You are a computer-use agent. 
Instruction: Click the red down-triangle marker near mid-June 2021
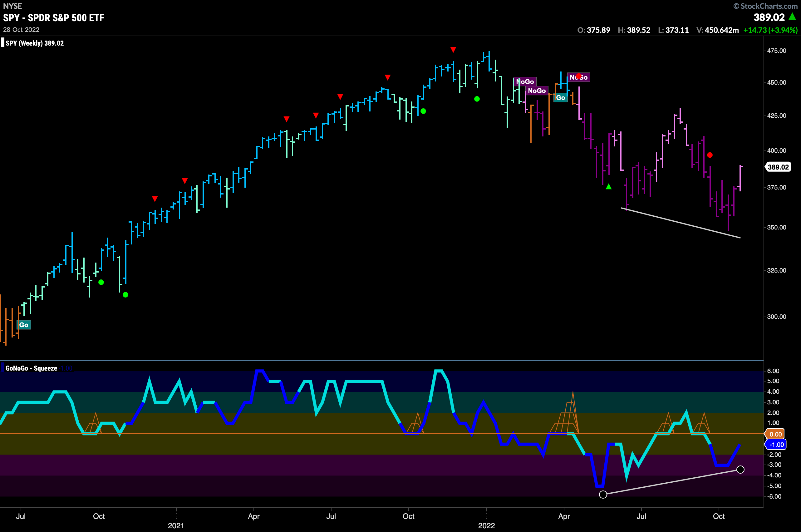(316, 115)
